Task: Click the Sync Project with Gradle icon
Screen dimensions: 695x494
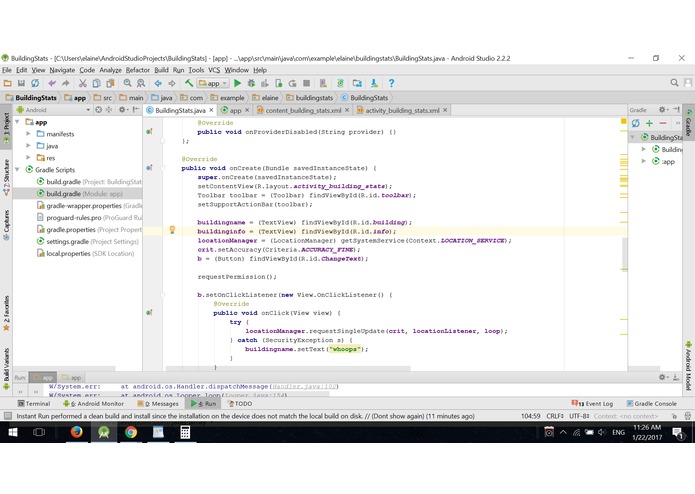Action: pyautogui.click(x=340, y=83)
